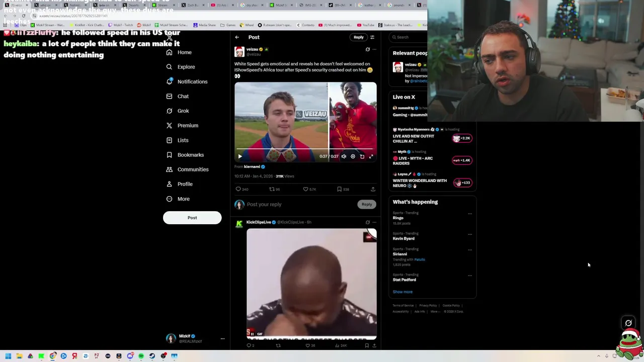This screenshot has width=644, height=362.
Task: Open Profile in the sidebar
Action: [180, 184]
